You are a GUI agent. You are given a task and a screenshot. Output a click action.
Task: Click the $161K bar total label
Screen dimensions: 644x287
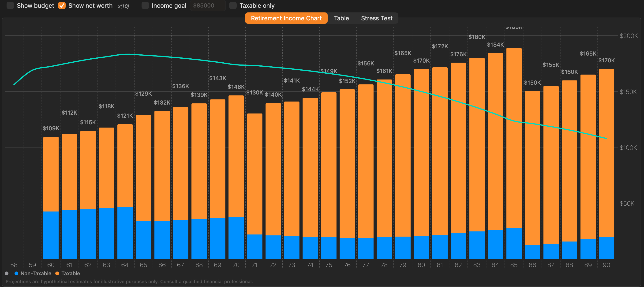tap(384, 71)
